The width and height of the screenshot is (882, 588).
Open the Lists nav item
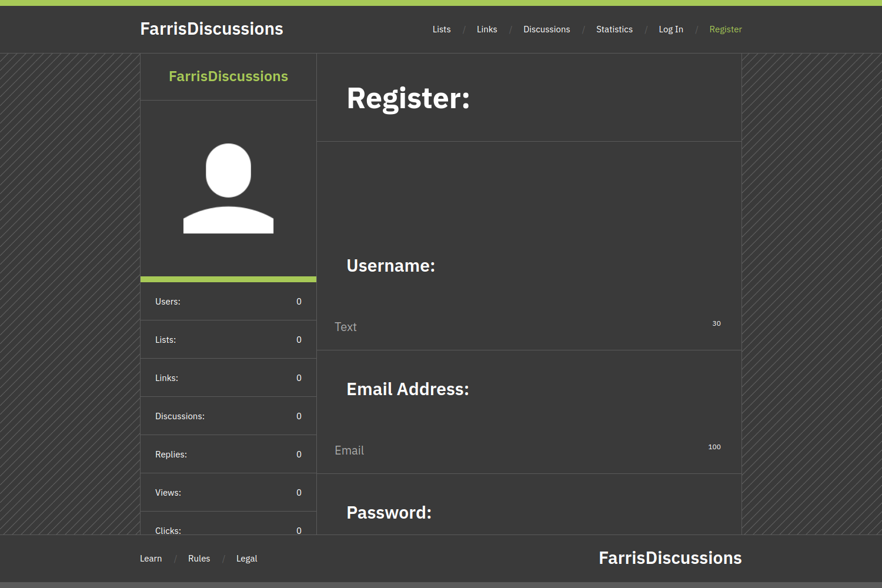pos(442,29)
